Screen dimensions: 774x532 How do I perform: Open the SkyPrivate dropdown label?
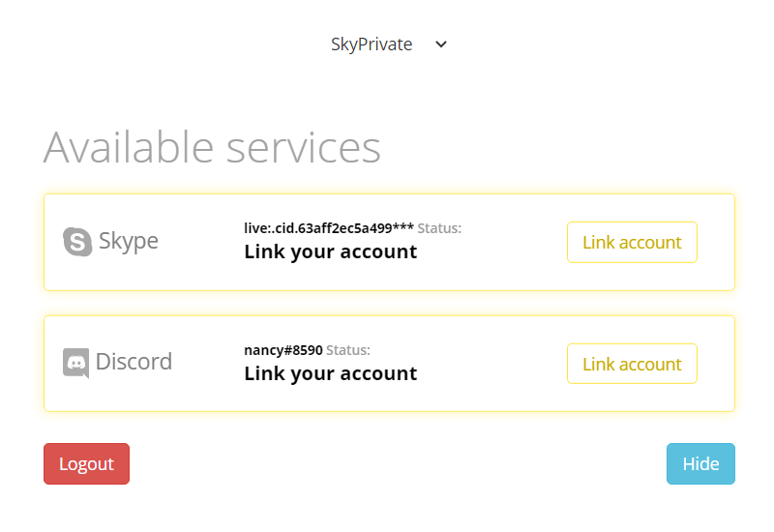[x=372, y=44]
